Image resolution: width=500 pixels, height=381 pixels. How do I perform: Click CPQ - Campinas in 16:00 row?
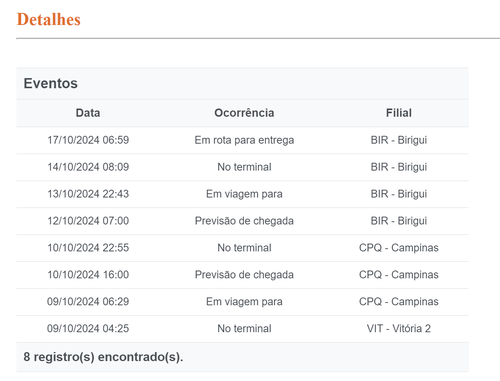click(399, 275)
